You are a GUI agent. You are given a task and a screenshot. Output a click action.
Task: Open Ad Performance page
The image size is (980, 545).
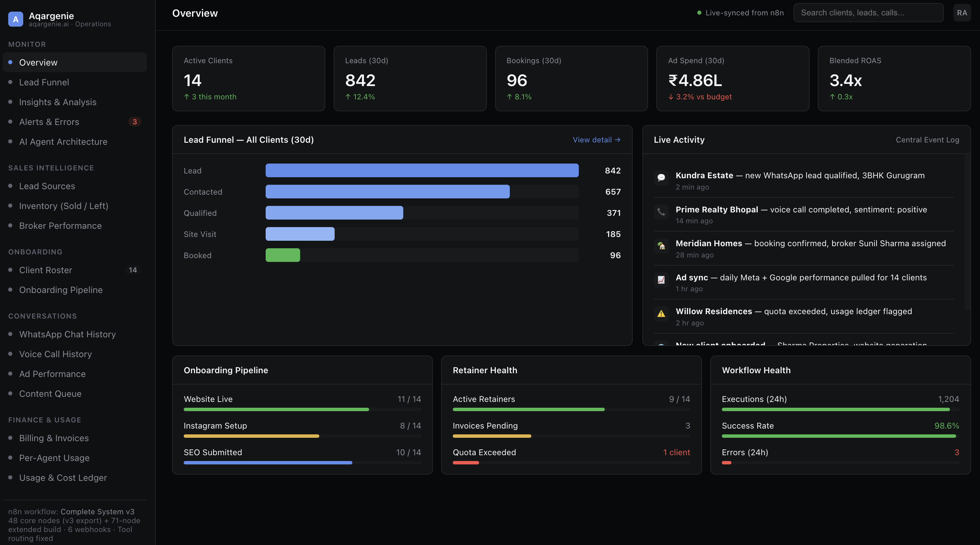click(x=74, y=374)
